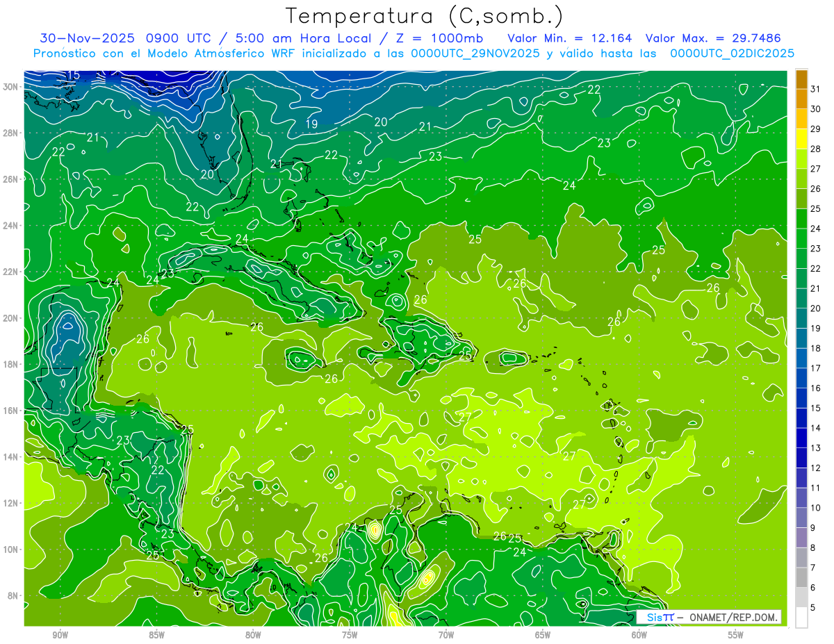Click the legend band between 23 and 24
Screen dimensions: 834x644
pyautogui.click(x=802, y=238)
